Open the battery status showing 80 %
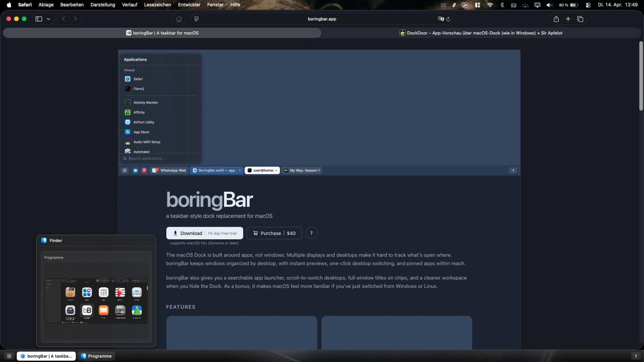Viewport: 644px width, 362px height. 569,5
